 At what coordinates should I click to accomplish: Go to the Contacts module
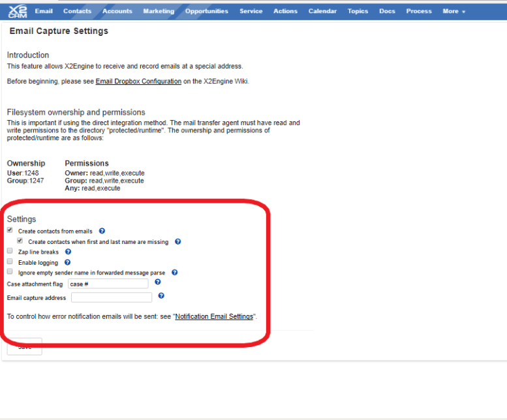(x=77, y=11)
